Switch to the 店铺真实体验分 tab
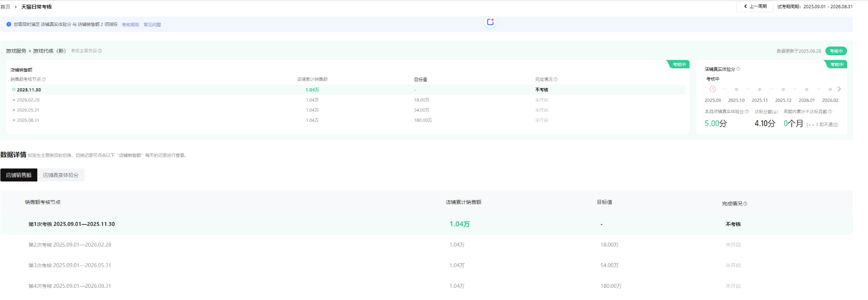Viewport: 868px width, 300px height. pos(61,175)
